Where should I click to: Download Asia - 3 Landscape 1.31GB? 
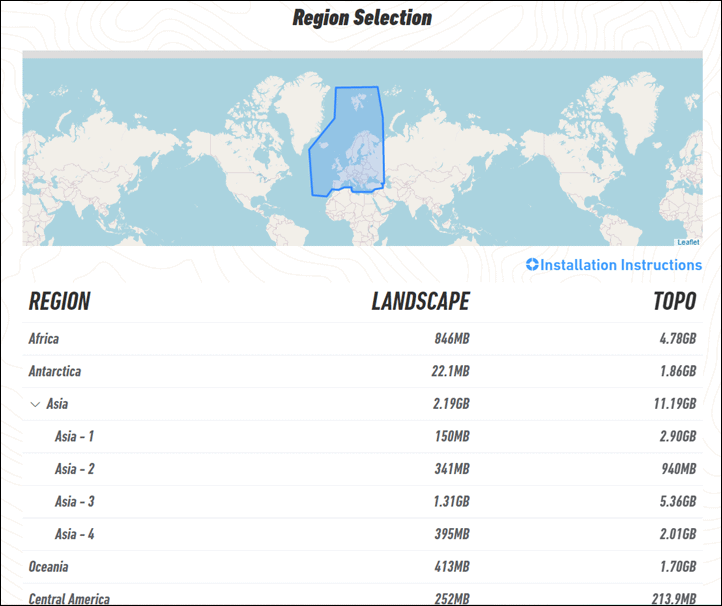452,501
